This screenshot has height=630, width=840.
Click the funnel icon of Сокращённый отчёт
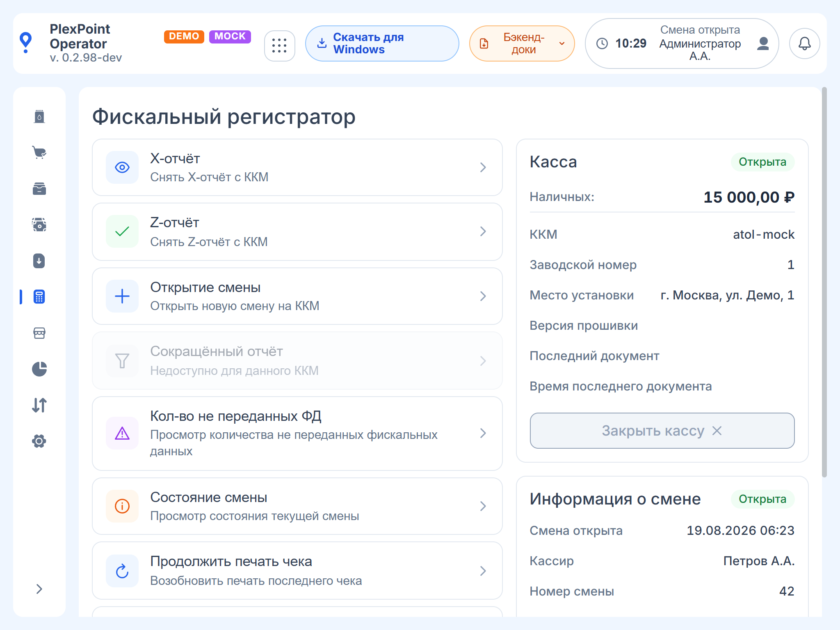[122, 361]
